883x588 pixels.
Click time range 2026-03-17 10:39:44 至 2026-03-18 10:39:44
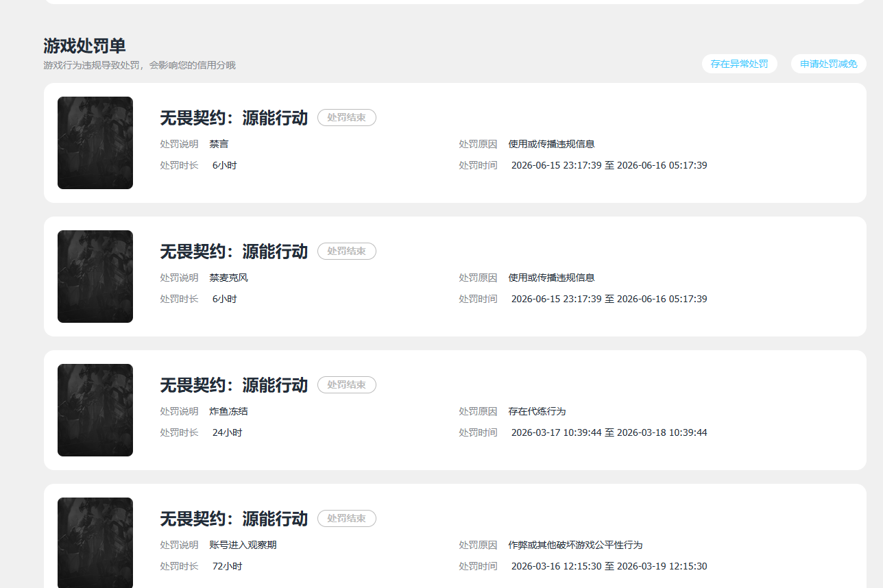609,432
